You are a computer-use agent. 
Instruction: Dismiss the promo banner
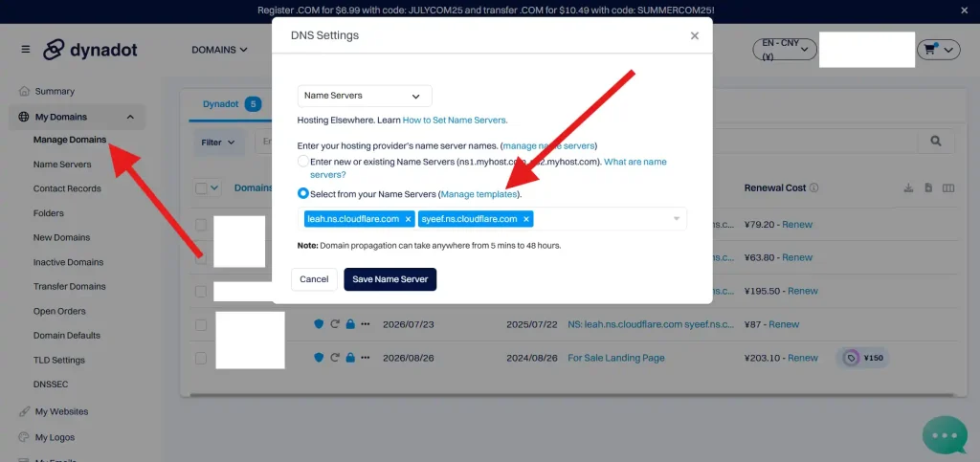[964, 11]
